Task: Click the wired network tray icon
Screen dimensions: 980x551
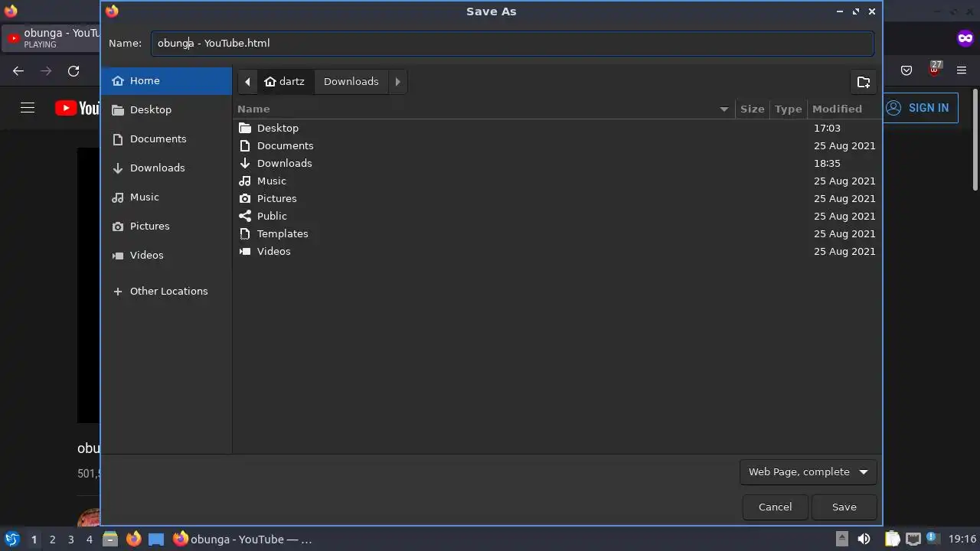Action: point(913,539)
